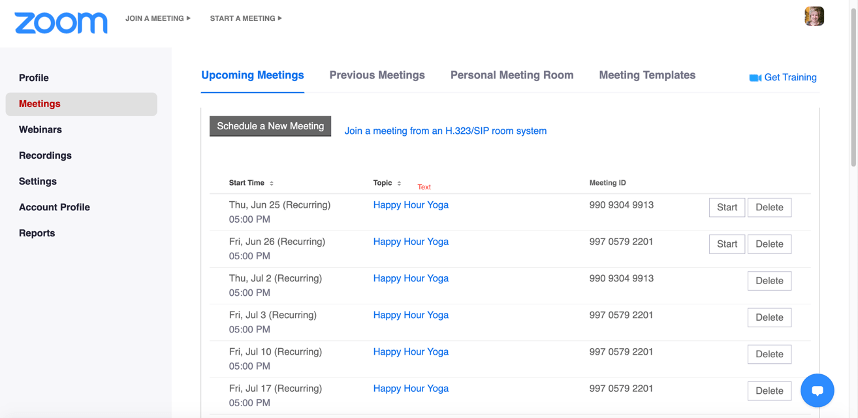Start the Thu, Jun 25 yoga meeting
Viewport: 858px width, 418px height.
pyautogui.click(x=727, y=207)
